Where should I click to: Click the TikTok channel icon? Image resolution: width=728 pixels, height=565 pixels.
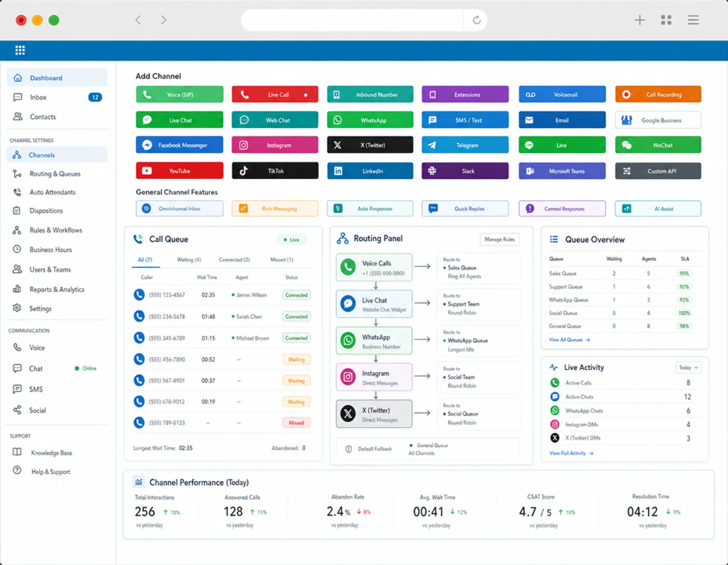(244, 171)
